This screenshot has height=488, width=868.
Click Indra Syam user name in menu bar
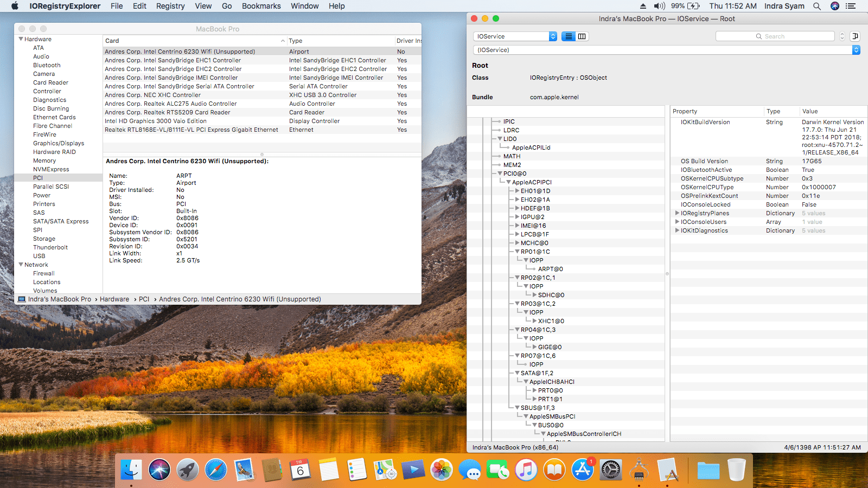(x=784, y=6)
